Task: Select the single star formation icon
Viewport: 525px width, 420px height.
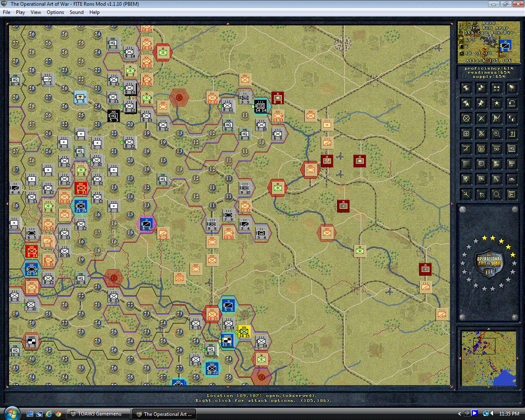Action: pyautogui.click(x=496, y=103)
